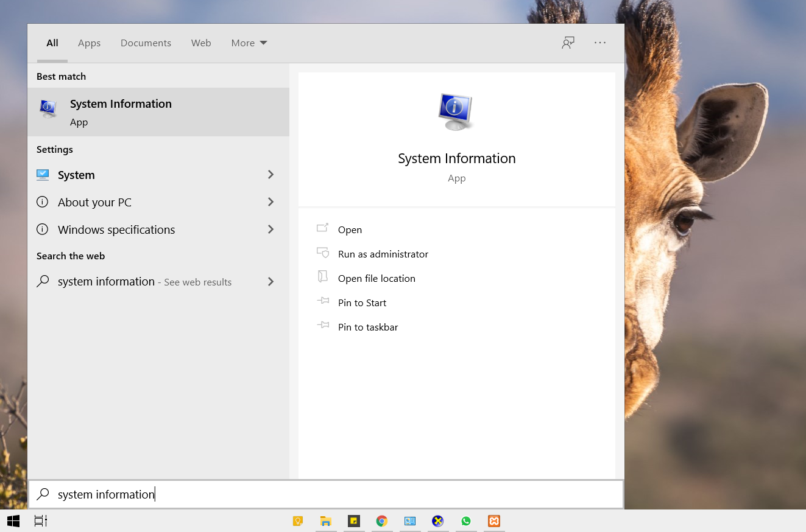Image resolution: width=806 pixels, height=532 pixels.
Task: Choose Pin to taskbar
Action: [x=368, y=327]
